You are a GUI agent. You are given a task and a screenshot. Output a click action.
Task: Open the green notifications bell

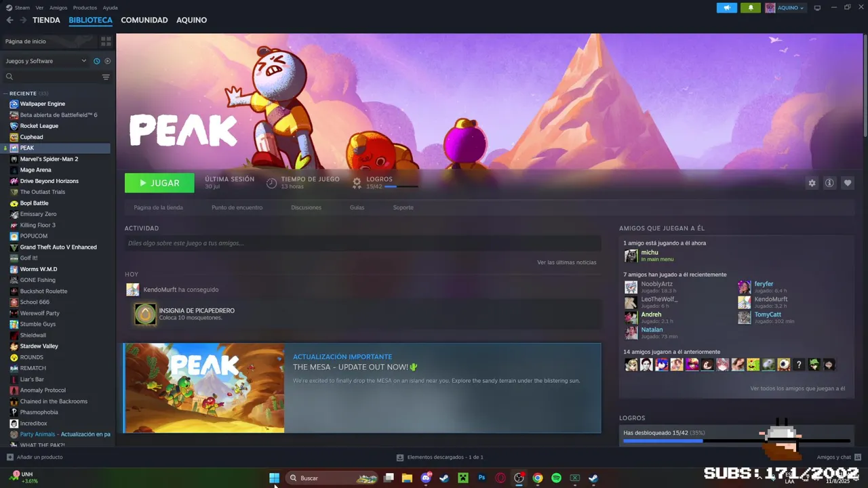tap(751, 8)
